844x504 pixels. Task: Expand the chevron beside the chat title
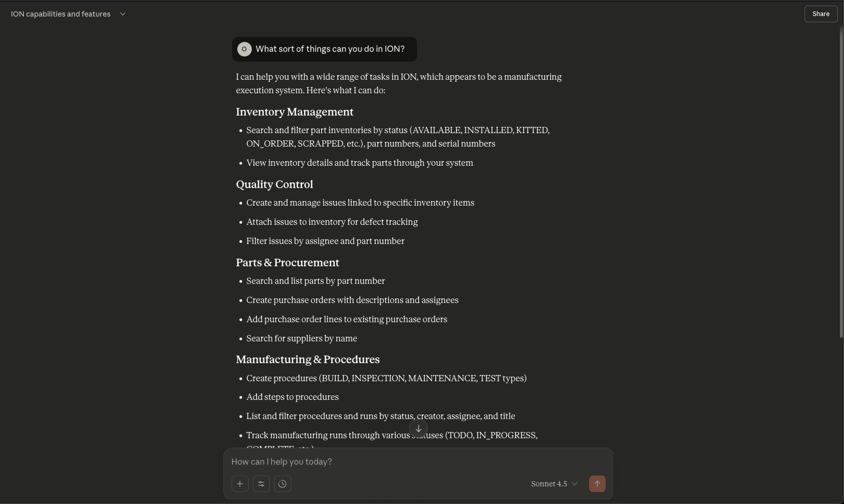123,14
